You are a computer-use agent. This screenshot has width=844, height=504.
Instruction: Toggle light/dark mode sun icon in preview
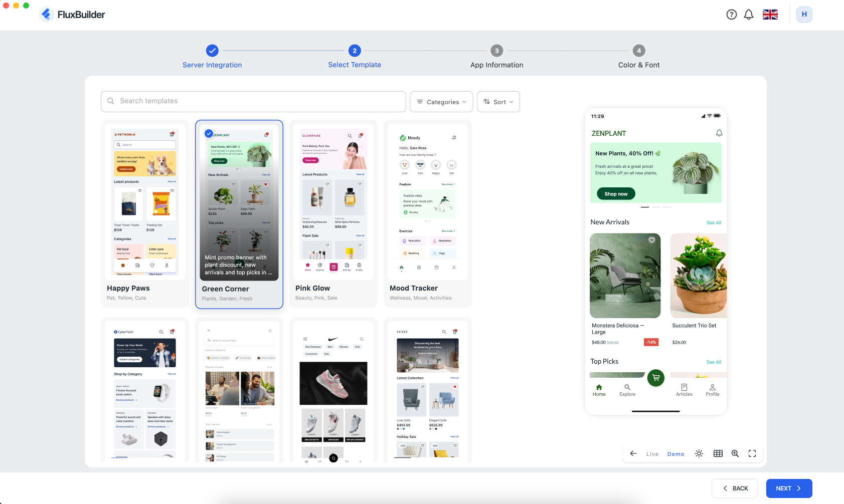(x=699, y=453)
